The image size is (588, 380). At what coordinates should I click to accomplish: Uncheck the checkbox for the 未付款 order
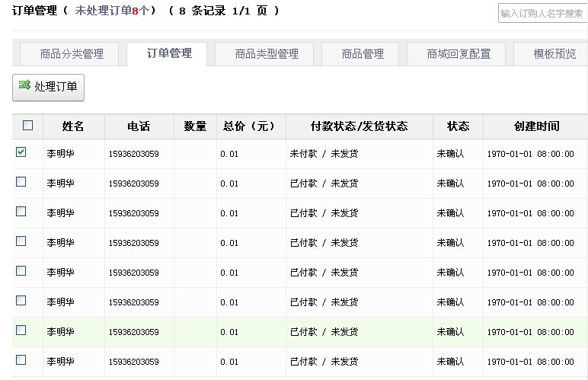coord(21,152)
